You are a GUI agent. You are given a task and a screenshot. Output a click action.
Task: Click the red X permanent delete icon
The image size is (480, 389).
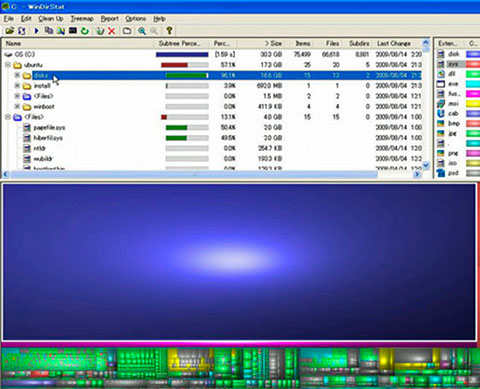(112, 31)
